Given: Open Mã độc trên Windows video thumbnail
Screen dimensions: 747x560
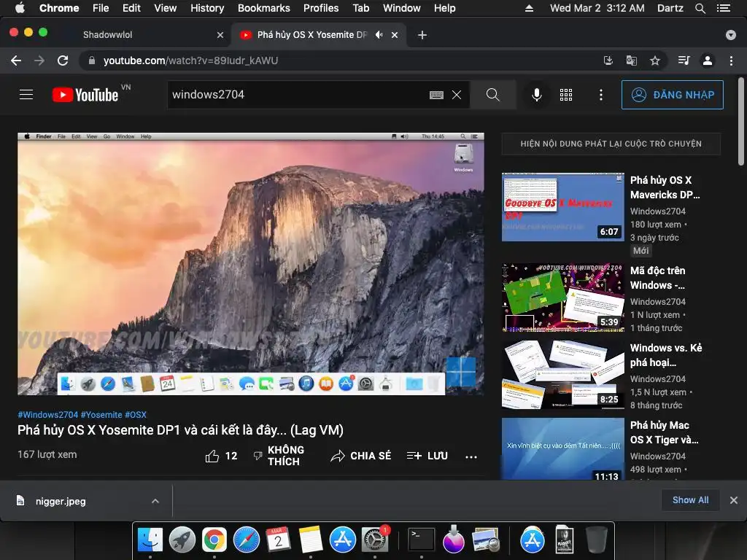Looking at the screenshot, I should (x=562, y=297).
